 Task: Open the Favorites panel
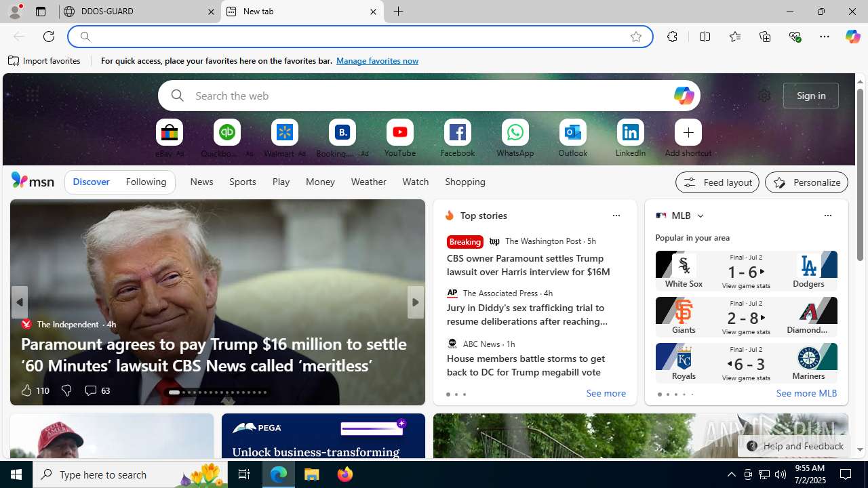(735, 37)
